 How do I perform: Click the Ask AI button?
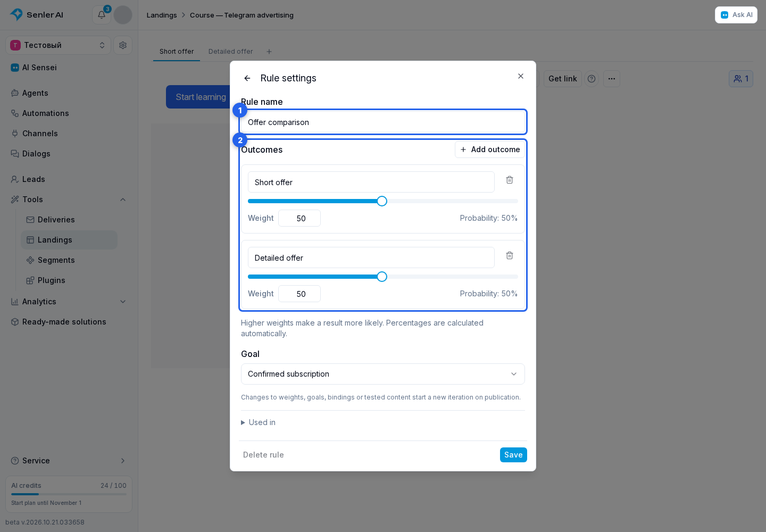point(736,15)
